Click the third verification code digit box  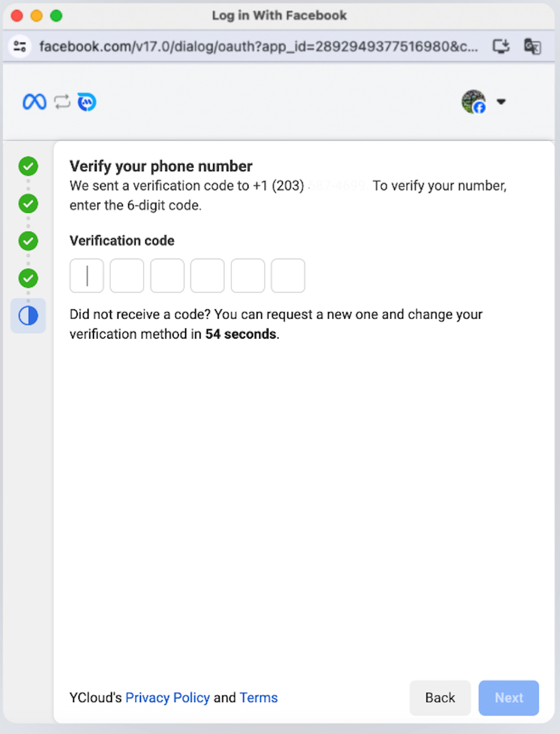point(167,276)
